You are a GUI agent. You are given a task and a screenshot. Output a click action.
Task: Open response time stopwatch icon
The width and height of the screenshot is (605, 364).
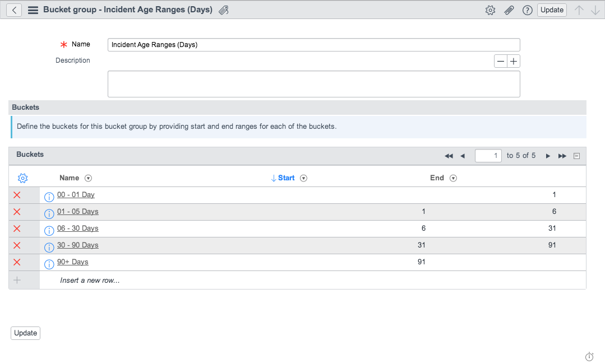[589, 356]
